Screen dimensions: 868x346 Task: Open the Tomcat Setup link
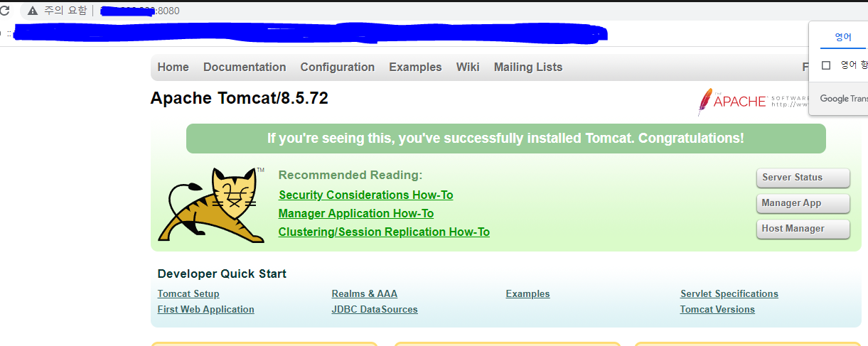[188, 294]
